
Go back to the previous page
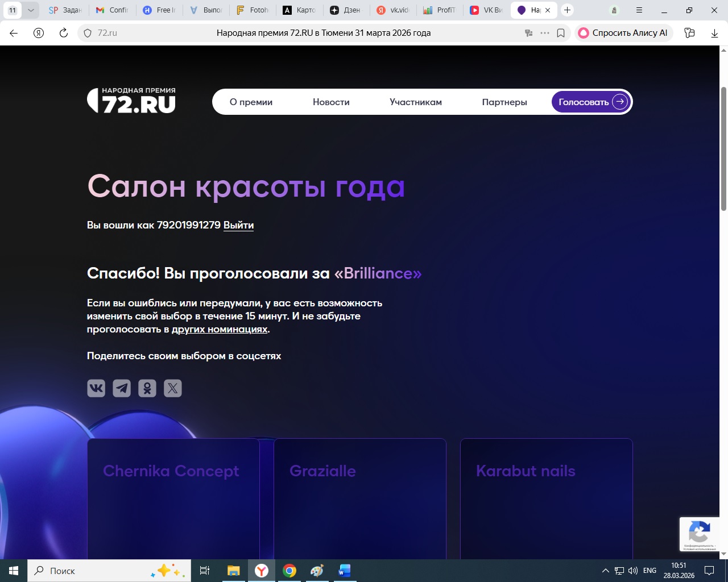click(x=14, y=33)
